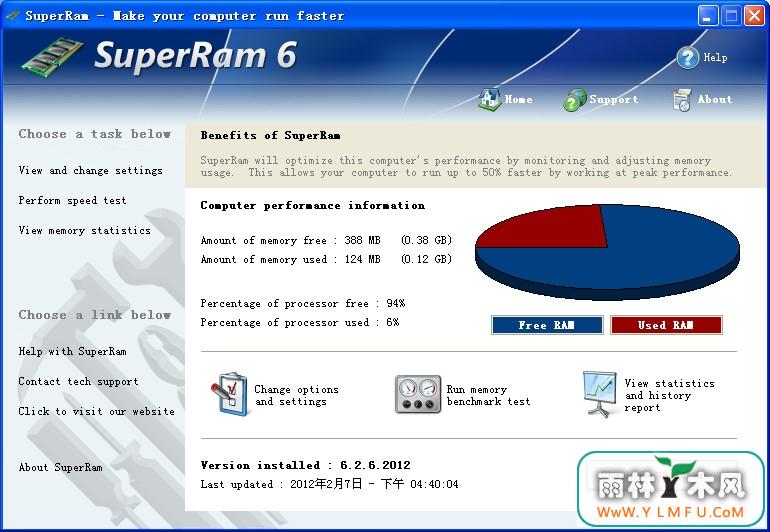This screenshot has height=532, width=770.
Task: Open the Help label in header
Action: (x=715, y=57)
